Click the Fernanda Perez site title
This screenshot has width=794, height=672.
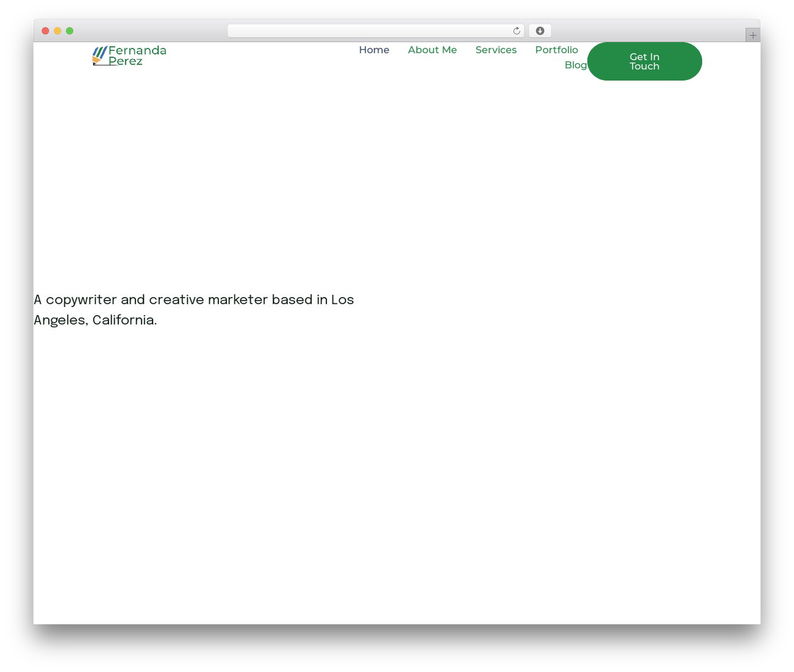(137, 56)
